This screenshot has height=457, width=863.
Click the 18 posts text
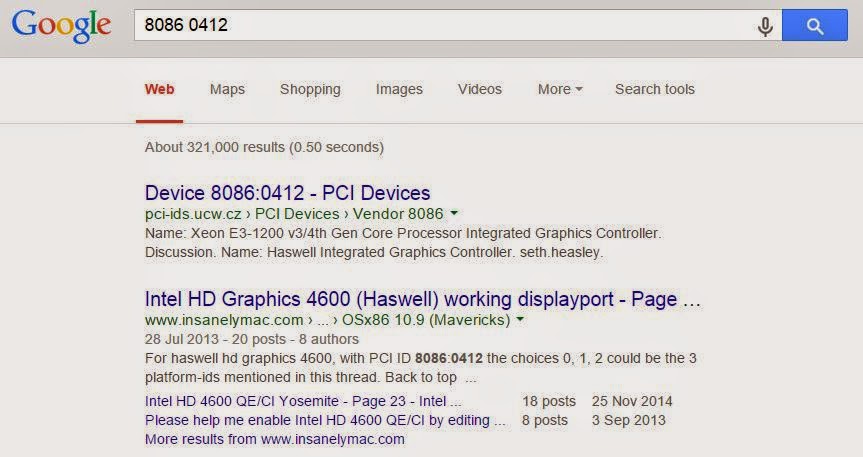coord(549,401)
